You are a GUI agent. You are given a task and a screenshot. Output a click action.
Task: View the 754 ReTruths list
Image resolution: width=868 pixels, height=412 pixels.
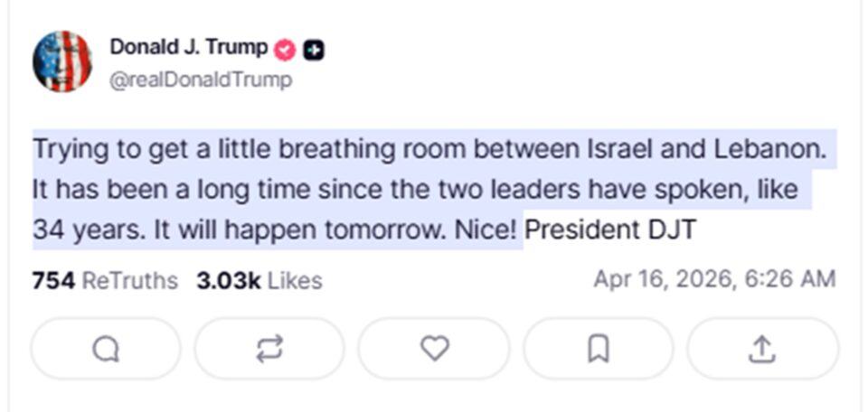point(104,280)
